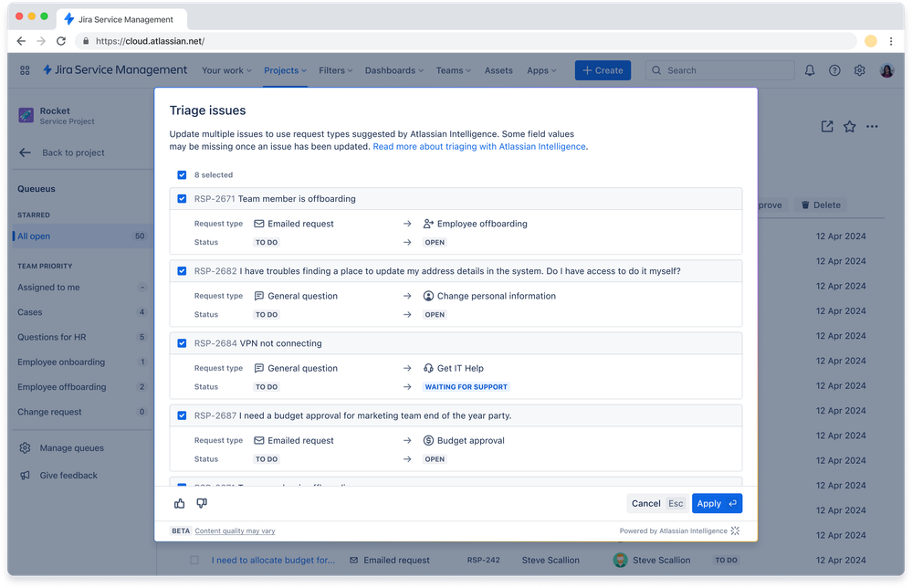Click the Jira Service Management logo
The image size is (912, 588).
(x=115, y=69)
